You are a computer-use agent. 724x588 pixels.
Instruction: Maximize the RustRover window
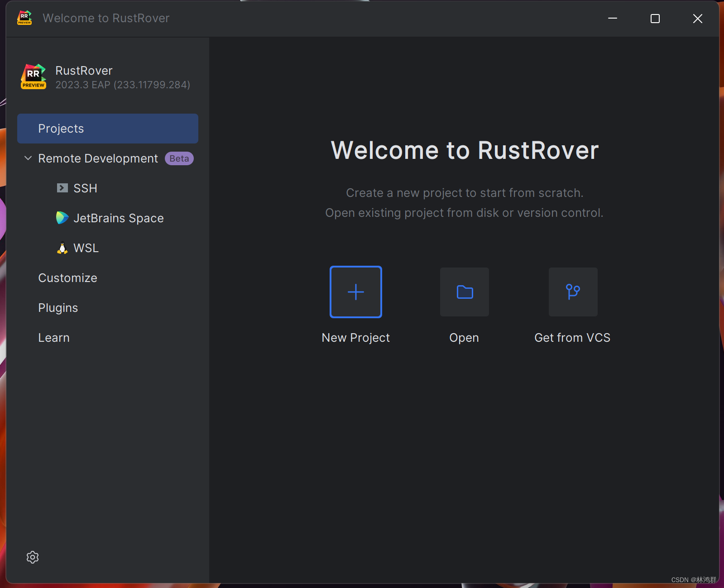655,18
